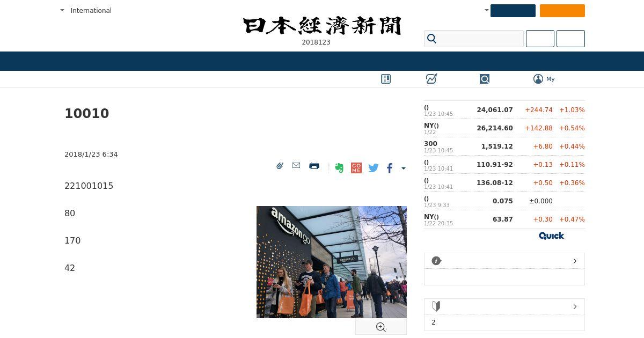
Task: Click the +244.74 change value
Action: click(539, 109)
